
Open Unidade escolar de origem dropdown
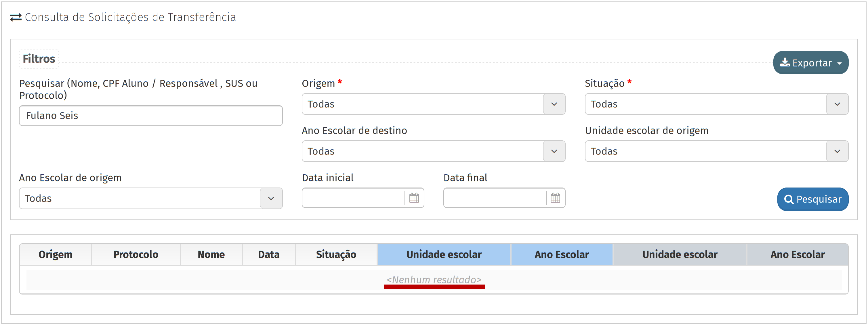[837, 152]
